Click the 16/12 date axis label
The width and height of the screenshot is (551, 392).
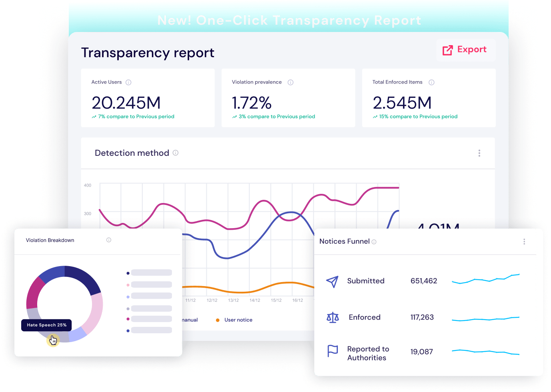297,300
